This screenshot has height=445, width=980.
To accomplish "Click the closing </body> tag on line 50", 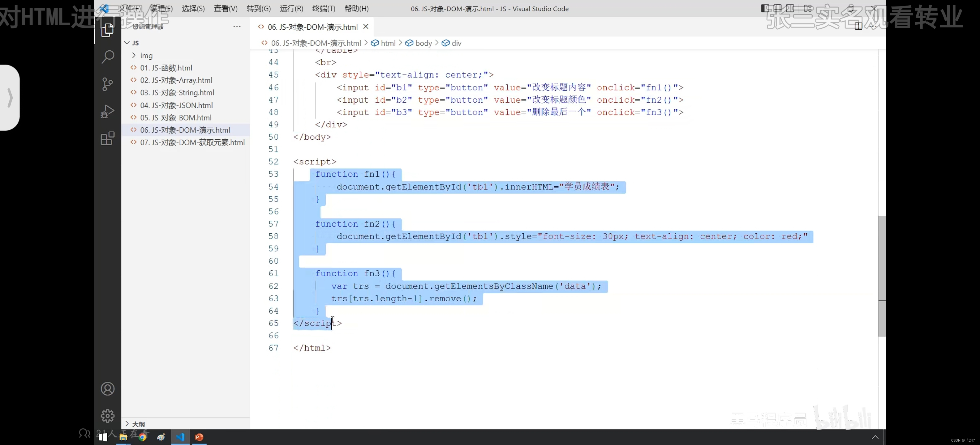I will 312,137.
